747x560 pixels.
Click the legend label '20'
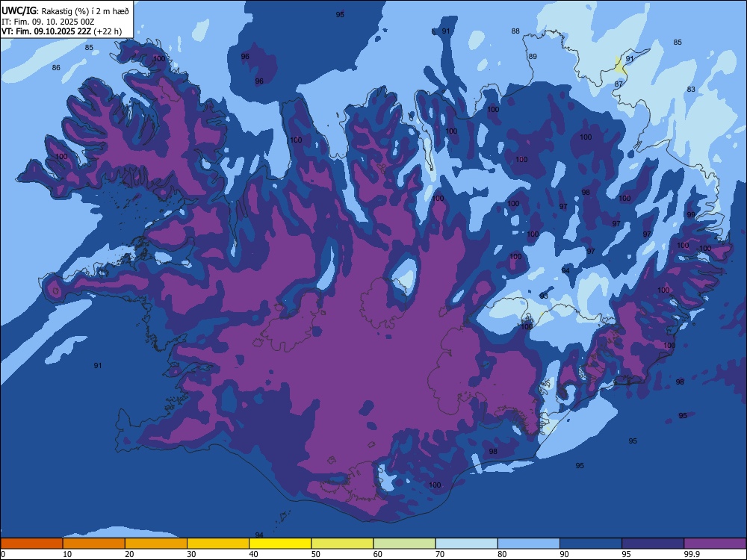point(129,554)
